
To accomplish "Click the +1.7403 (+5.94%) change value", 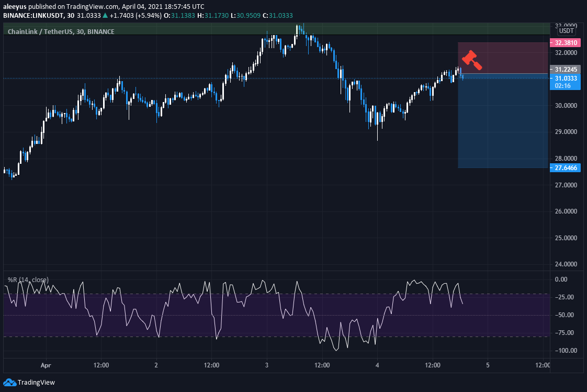I will coord(136,15).
